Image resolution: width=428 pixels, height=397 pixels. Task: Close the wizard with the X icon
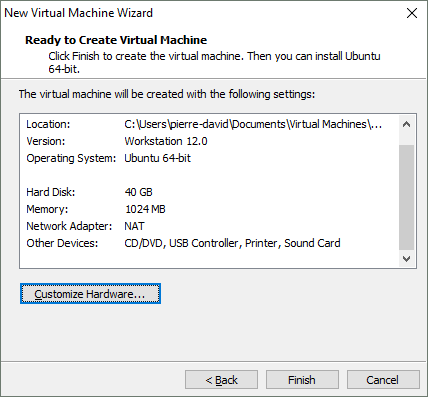pyautogui.click(x=412, y=13)
